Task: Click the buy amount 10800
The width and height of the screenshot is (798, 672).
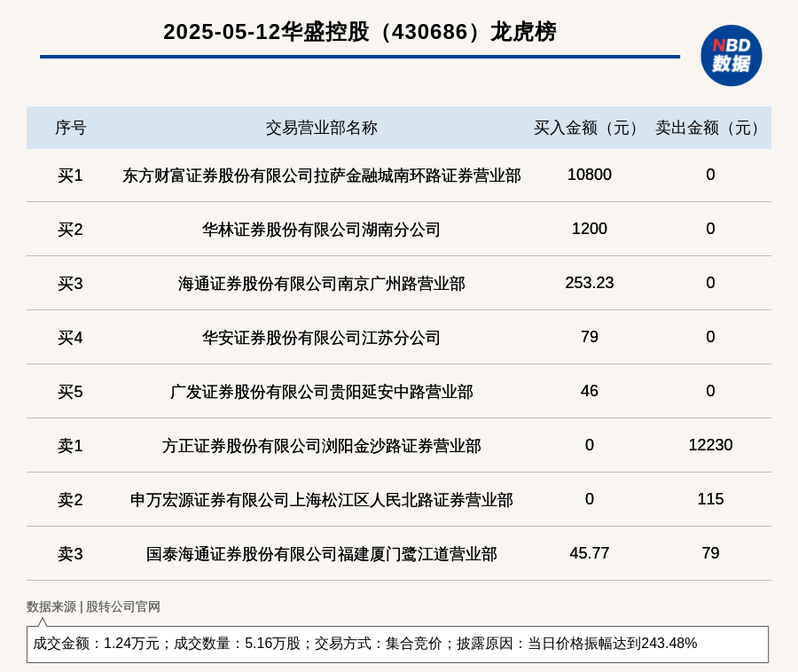Action: click(x=590, y=175)
